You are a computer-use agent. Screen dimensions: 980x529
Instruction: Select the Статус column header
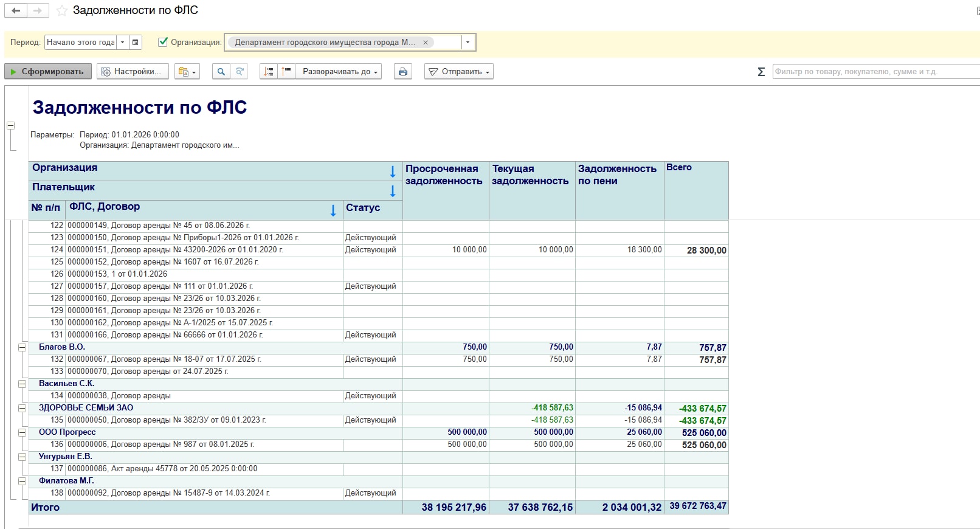tap(373, 210)
